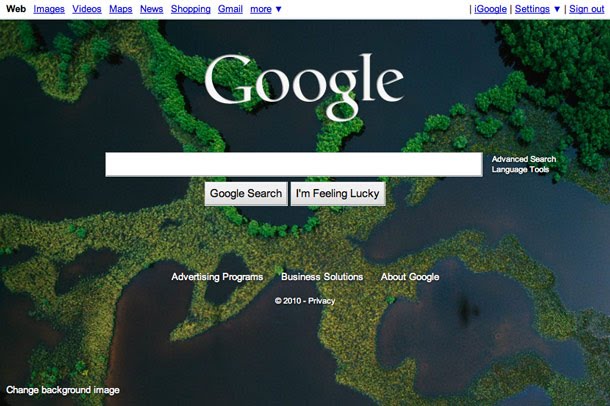Go to Maps from the top bar

click(x=121, y=9)
